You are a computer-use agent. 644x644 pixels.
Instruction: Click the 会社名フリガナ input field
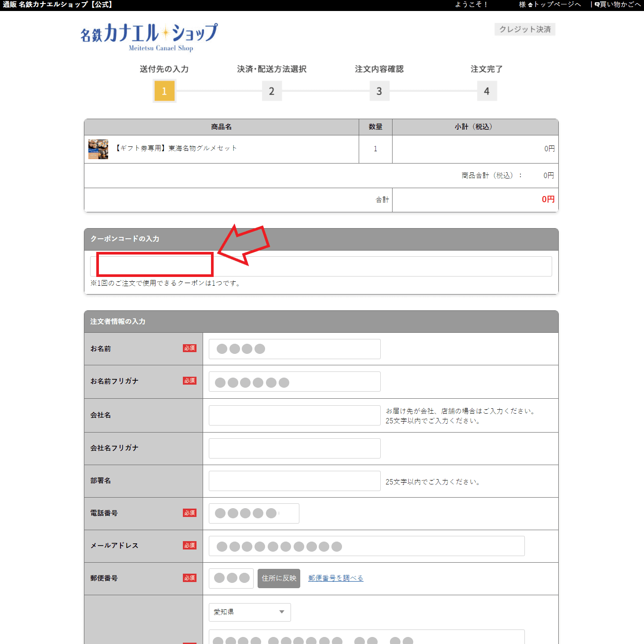[x=295, y=448]
